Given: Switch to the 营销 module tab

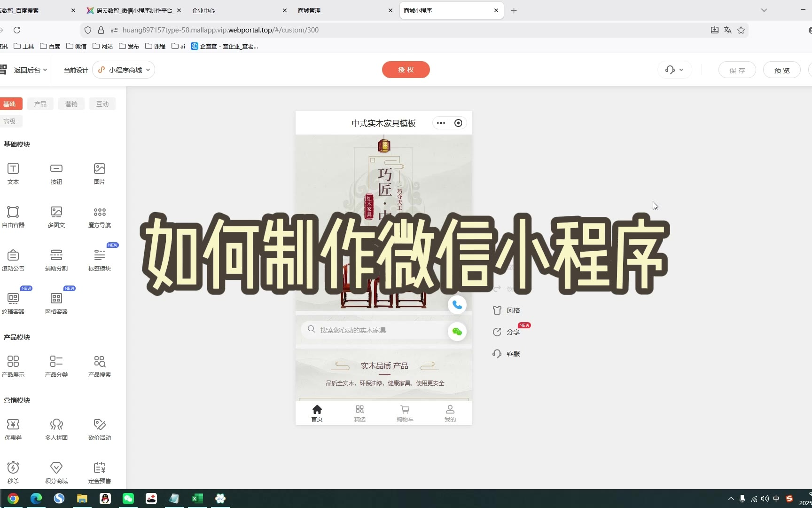Looking at the screenshot, I should (x=71, y=104).
